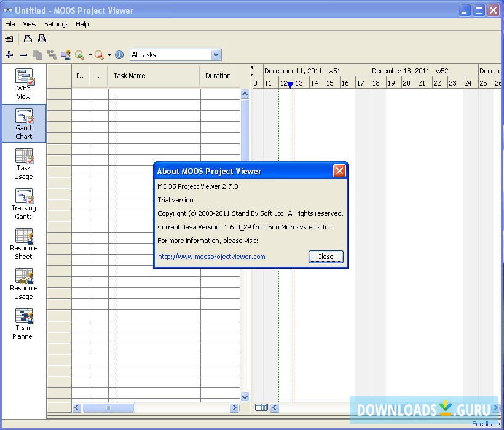Switch to the Team Planner view

(23, 323)
